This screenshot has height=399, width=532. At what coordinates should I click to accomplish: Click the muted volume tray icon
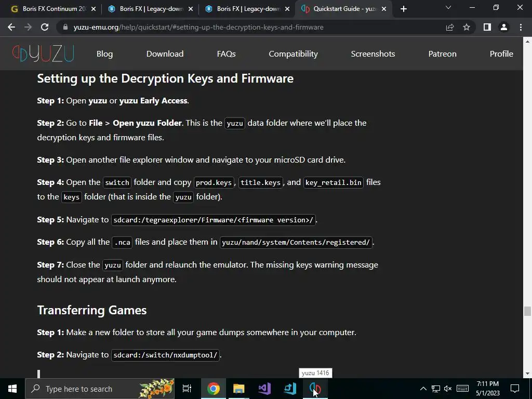448,389
